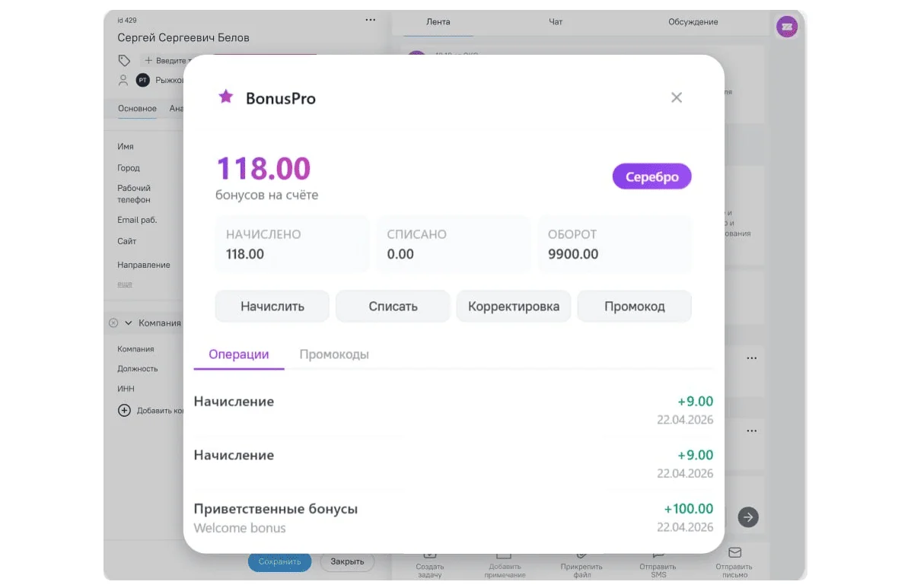Click the Оборот 9900.00 stat card
The width and height of the screenshot is (911, 588).
(615, 244)
